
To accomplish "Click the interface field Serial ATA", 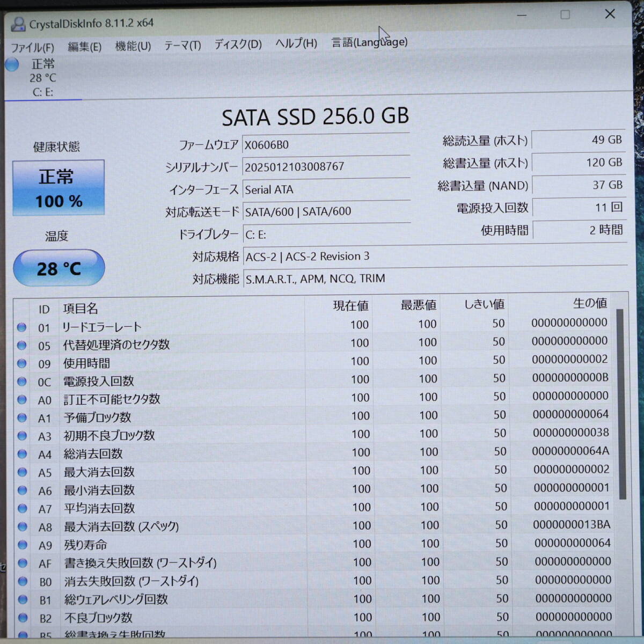I will click(x=326, y=189).
